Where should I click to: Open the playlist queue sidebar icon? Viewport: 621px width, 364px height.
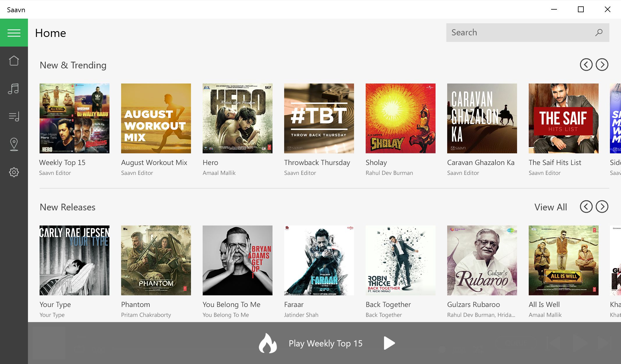point(14,116)
